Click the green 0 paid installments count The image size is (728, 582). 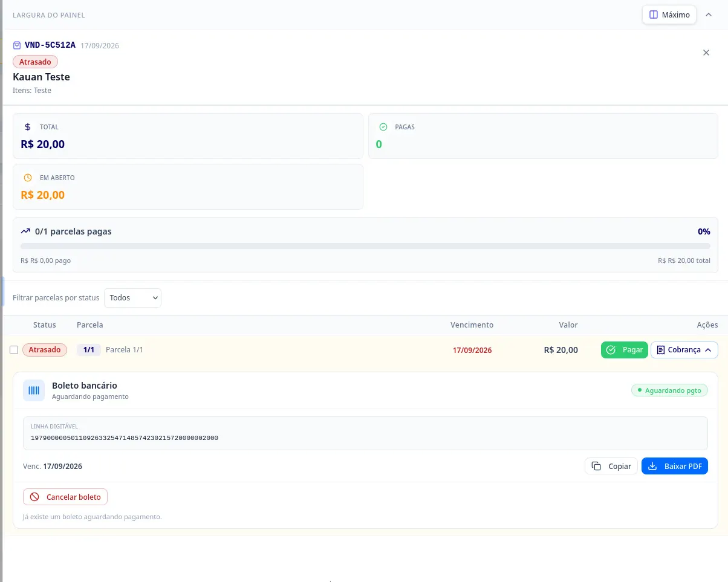pos(379,144)
